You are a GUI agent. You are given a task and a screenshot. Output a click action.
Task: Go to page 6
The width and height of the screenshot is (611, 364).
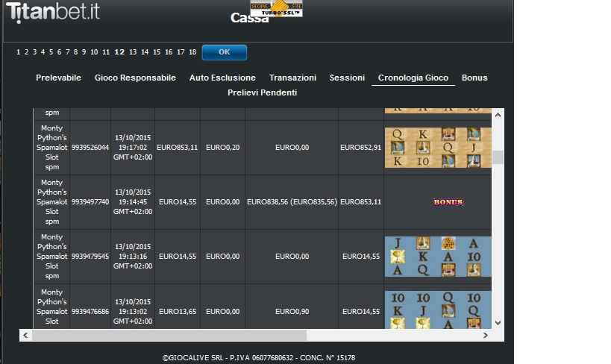coord(59,51)
